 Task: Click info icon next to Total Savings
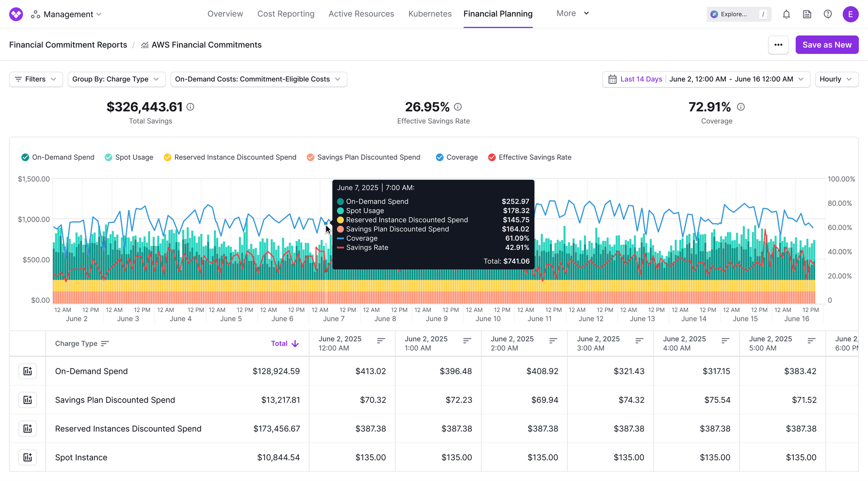click(x=190, y=107)
